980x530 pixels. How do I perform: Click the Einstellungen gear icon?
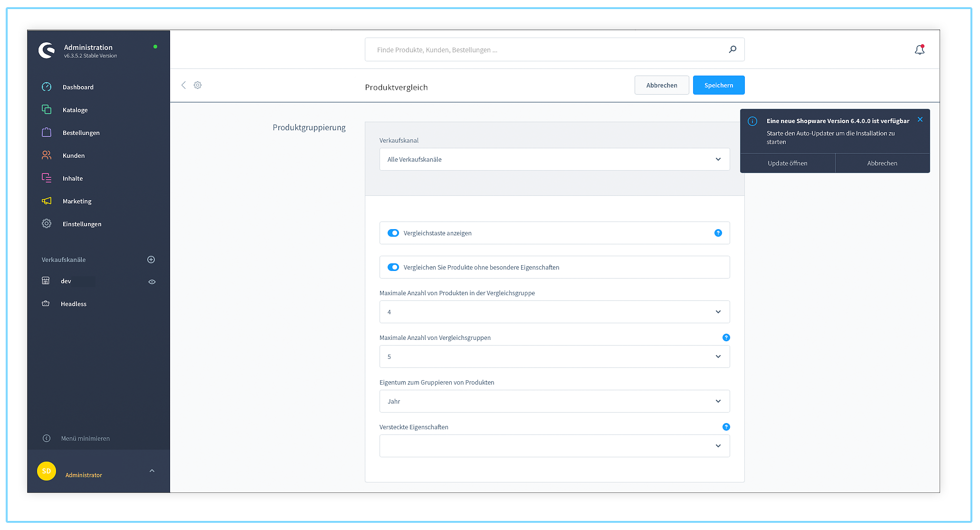tap(47, 224)
